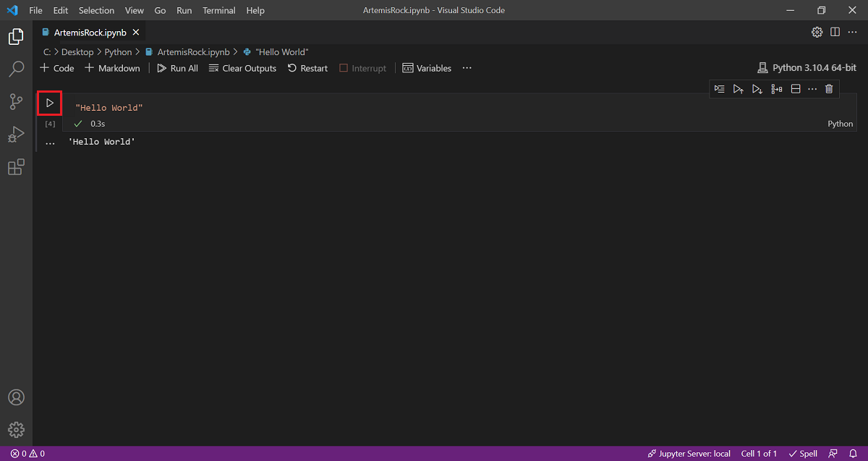Change cell language mode Python
The image size is (868, 461).
tap(841, 124)
